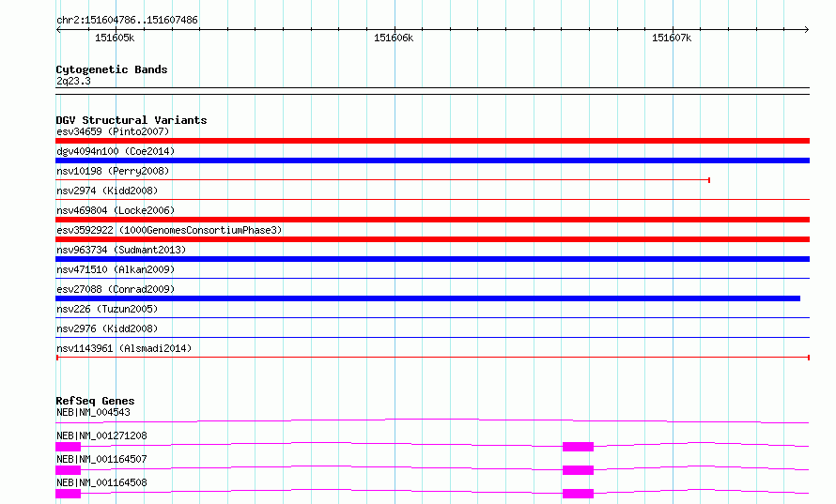Click the middle exon block of NEB|NM_001164508
The image size is (836, 504).
coord(578,494)
